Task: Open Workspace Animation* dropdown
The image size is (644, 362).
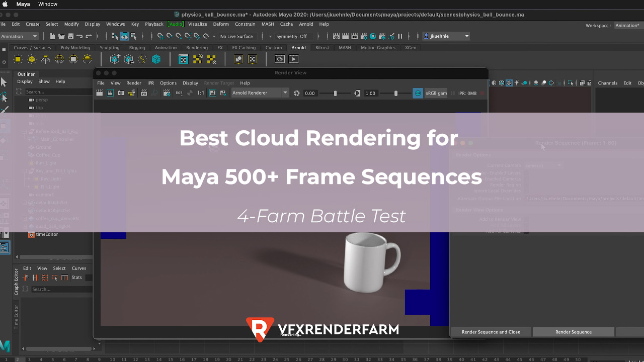Action: click(x=628, y=26)
